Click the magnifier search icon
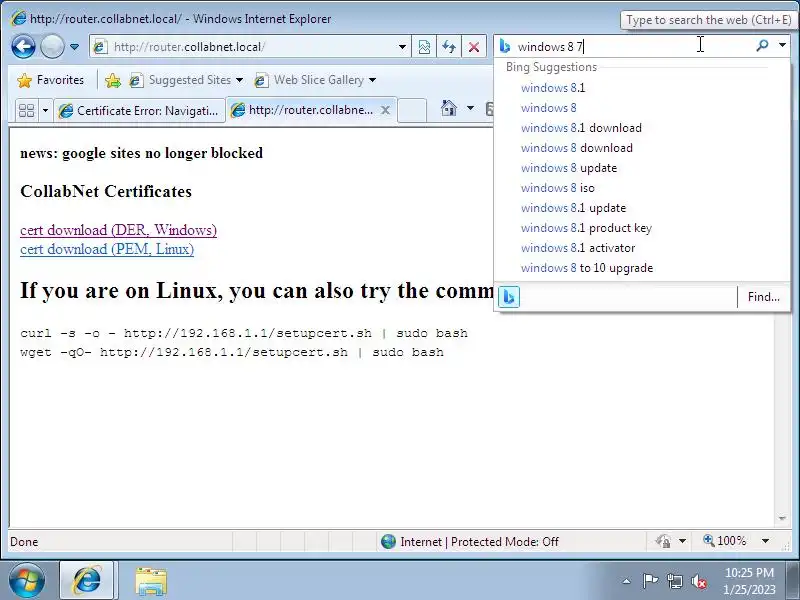 (762, 46)
